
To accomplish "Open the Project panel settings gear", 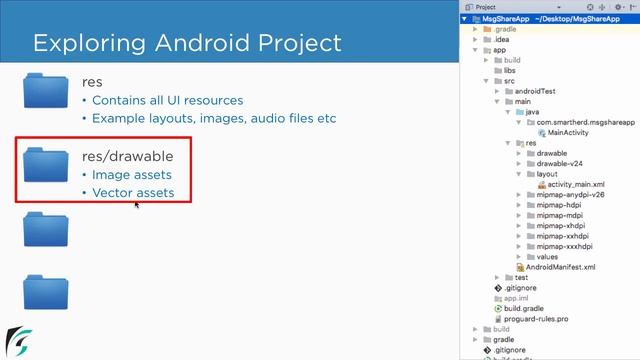I will (x=618, y=7).
